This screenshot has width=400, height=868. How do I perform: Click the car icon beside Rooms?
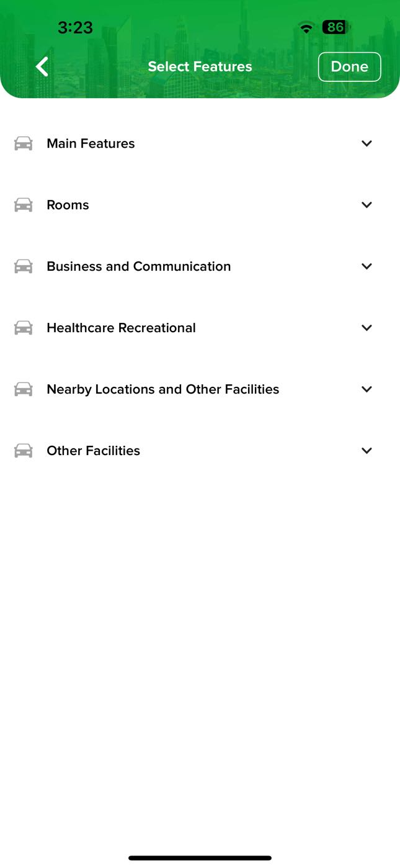24,205
